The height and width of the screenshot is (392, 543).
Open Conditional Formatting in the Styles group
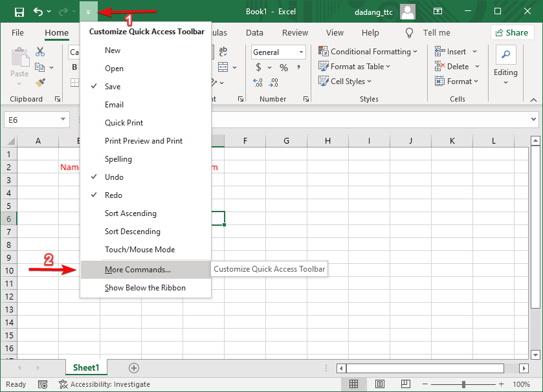point(369,51)
